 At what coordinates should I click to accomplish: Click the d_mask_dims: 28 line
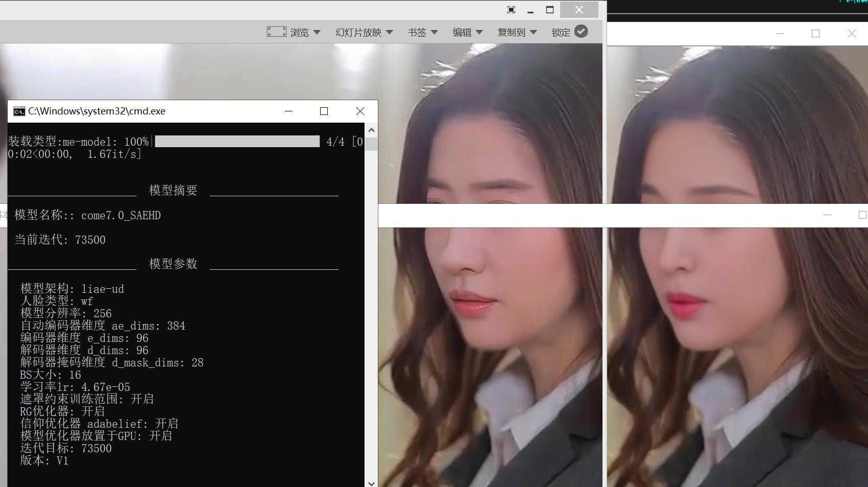[112, 362]
